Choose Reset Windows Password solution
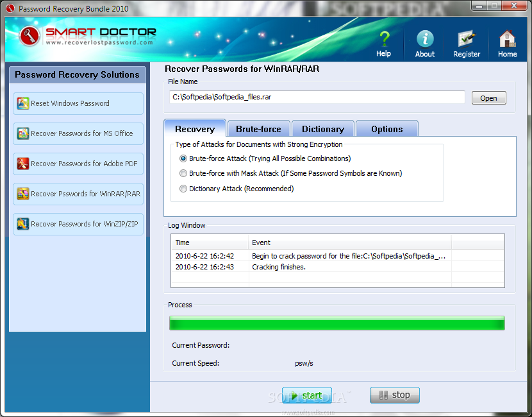532x417 pixels. [x=78, y=103]
